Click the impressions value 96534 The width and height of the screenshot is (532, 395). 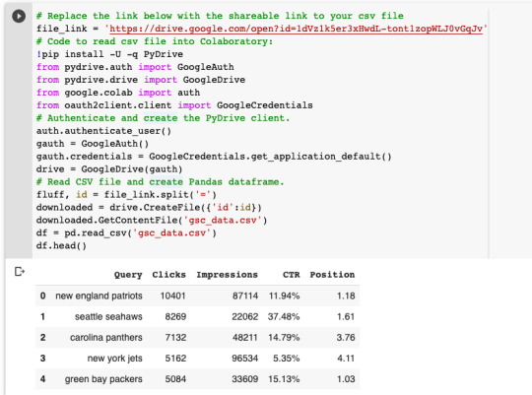pyautogui.click(x=245, y=359)
